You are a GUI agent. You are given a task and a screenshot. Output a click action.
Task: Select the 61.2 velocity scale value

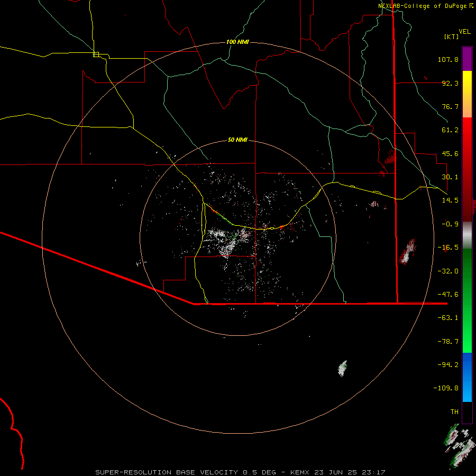point(450,130)
